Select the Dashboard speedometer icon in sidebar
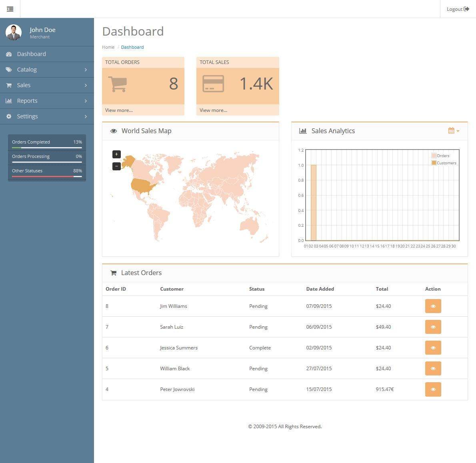Image resolution: width=476 pixels, height=463 pixels. click(8, 54)
